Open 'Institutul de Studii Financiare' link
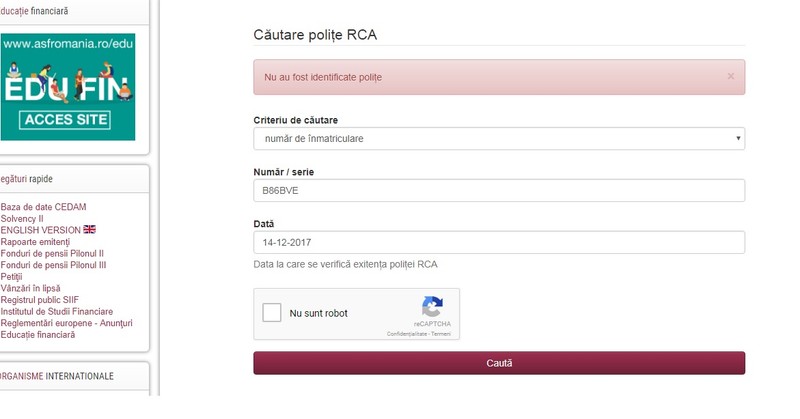Screen dimensions: 800x419 pyautogui.click(x=57, y=311)
